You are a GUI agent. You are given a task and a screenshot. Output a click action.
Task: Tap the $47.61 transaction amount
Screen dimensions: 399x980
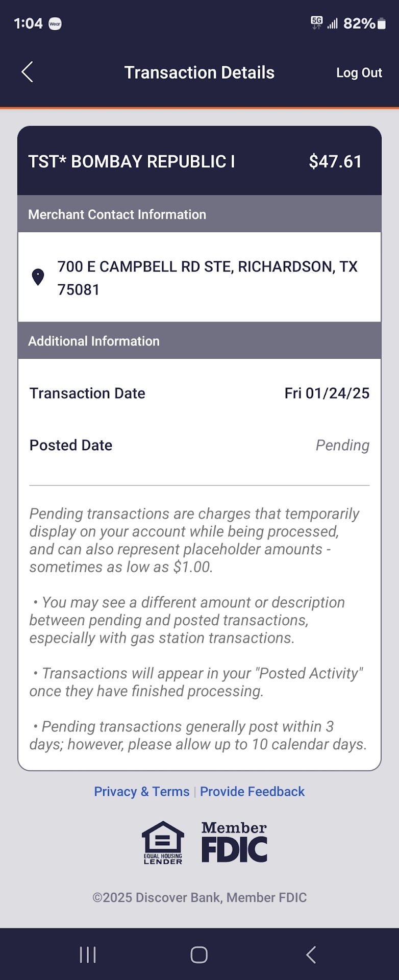335,162
